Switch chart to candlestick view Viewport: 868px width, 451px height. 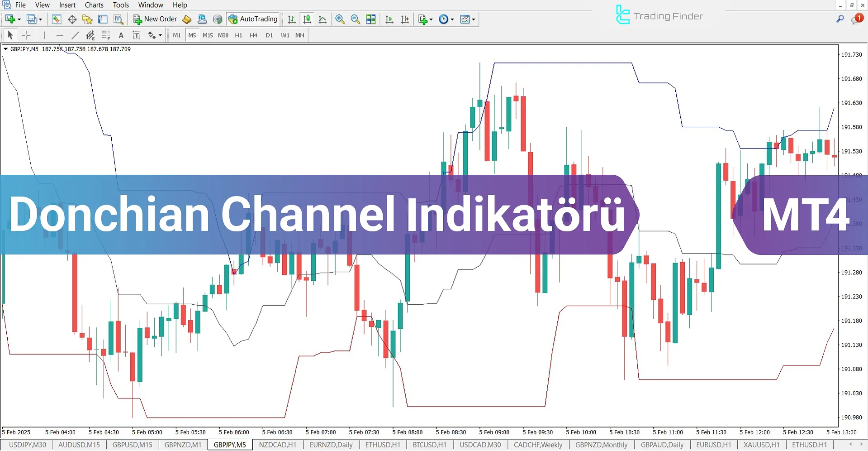pos(307,19)
